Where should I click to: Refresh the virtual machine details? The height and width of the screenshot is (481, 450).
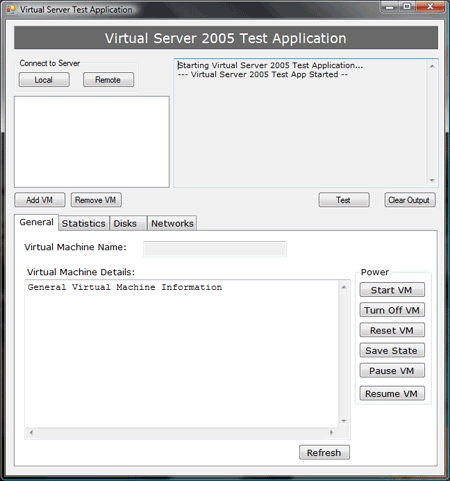click(324, 453)
